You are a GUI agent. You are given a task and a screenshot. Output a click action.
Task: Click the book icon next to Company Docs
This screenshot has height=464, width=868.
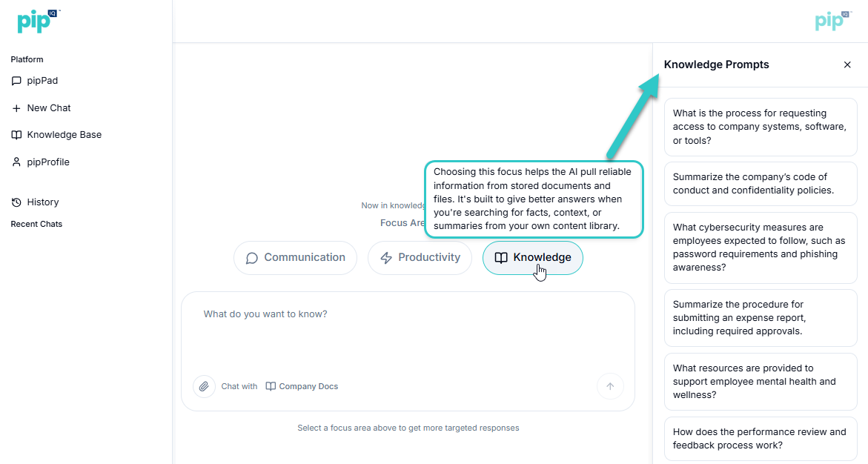[271, 386]
